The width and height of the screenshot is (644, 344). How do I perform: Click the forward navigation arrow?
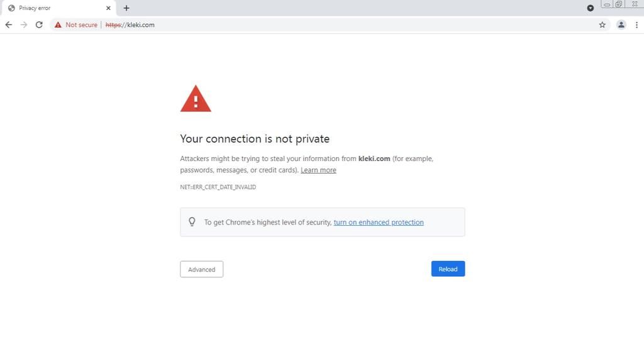(24, 25)
